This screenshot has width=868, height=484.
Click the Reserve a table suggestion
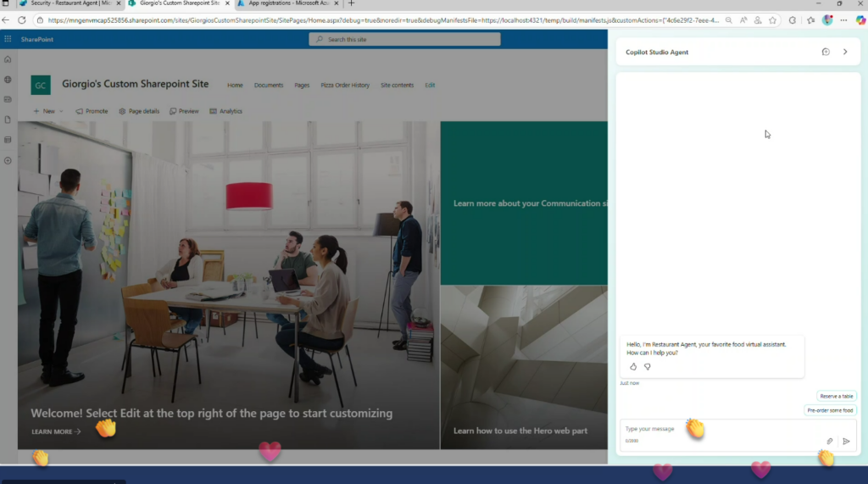pos(836,396)
